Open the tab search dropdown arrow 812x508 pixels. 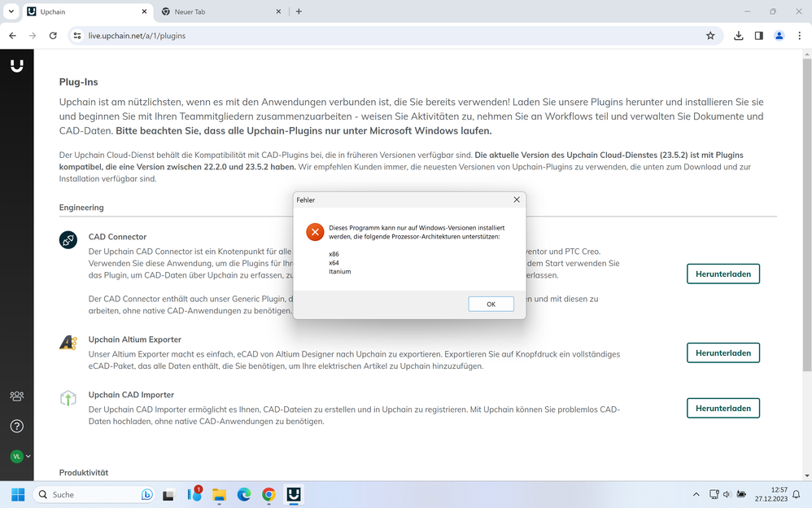[x=11, y=11]
